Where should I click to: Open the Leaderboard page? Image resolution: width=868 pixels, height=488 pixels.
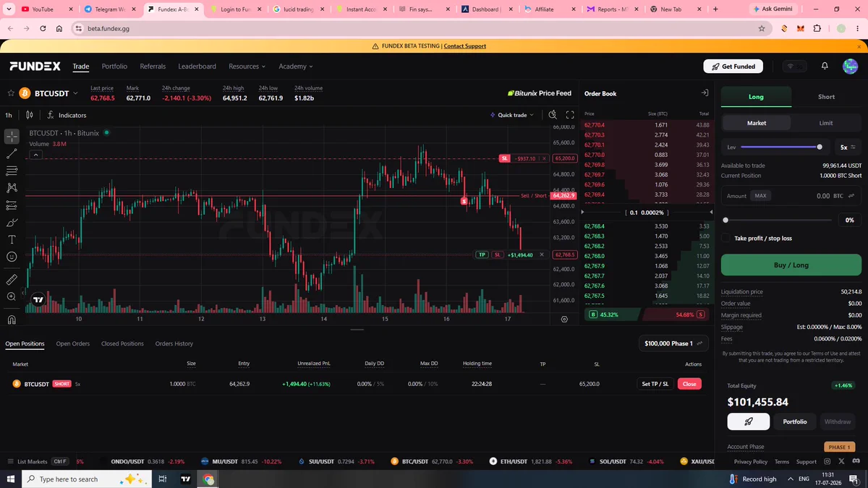pos(197,67)
